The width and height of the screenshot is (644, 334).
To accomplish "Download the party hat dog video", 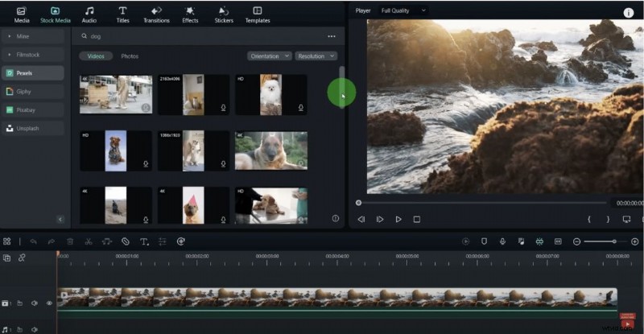I will 223,220.
